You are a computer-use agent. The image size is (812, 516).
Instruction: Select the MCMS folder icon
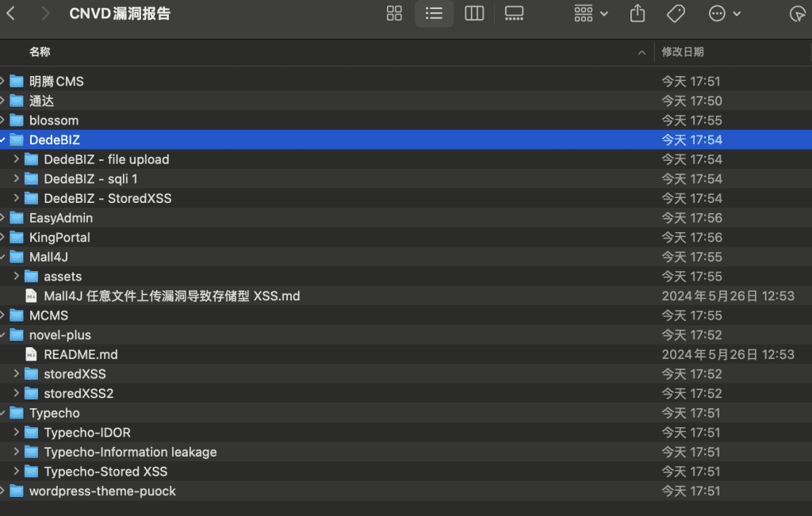tap(17, 315)
